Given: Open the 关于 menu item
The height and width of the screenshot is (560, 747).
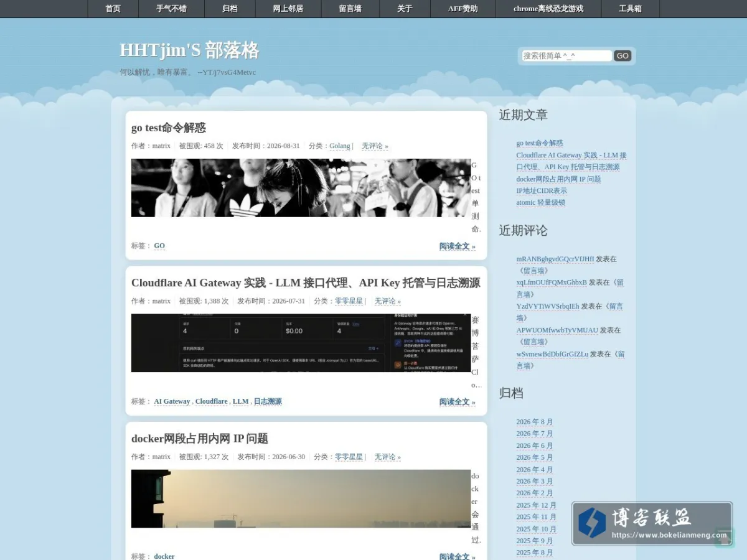Looking at the screenshot, I should click(405, 9).
